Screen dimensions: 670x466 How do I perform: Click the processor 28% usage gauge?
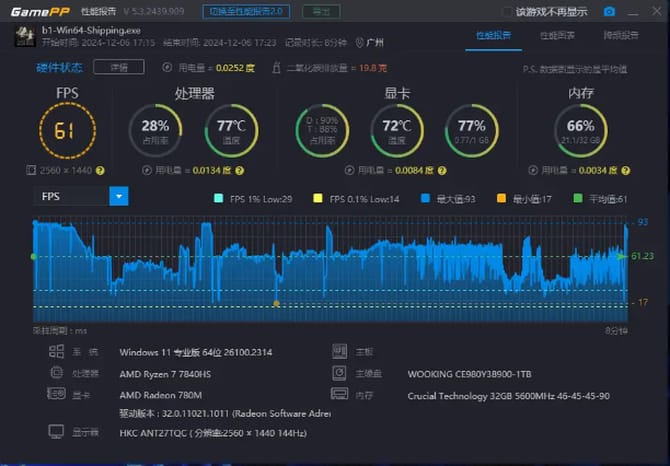coord(156,130)
